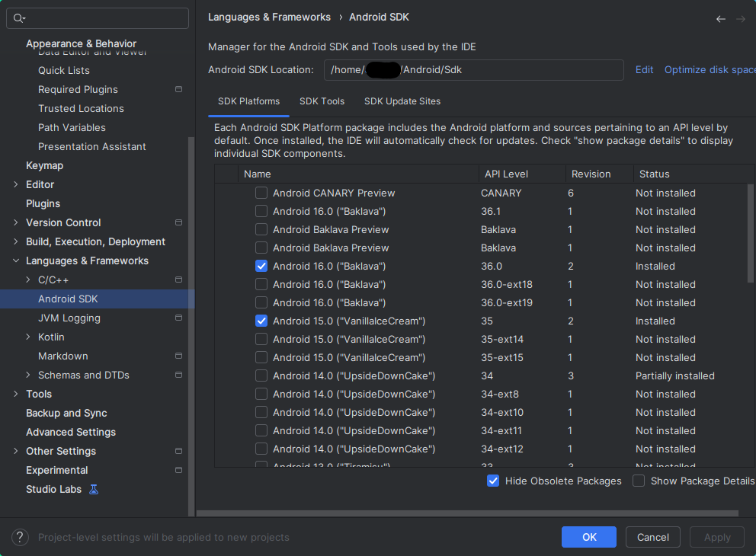Switch to the SDK Tools tab
This screenshot has width=756, height=556.
322,101
